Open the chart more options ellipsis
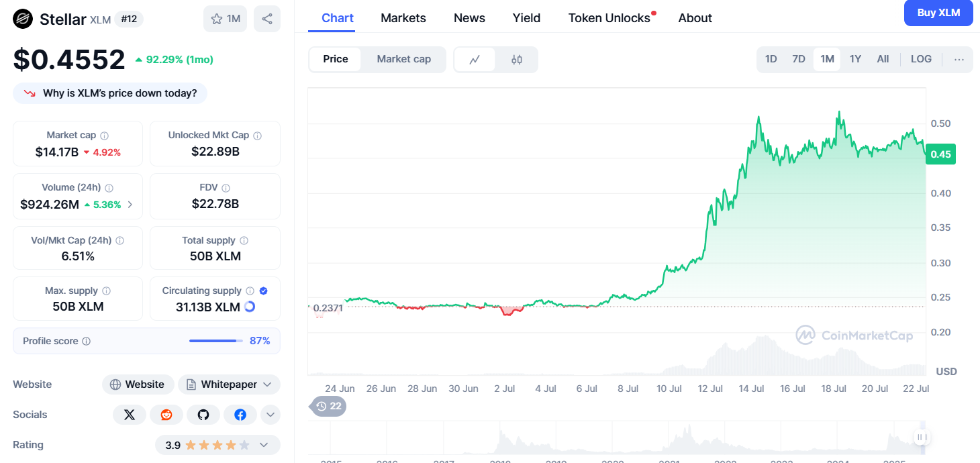The width and height of the screenshot is (980, 463). pos(959,59)
